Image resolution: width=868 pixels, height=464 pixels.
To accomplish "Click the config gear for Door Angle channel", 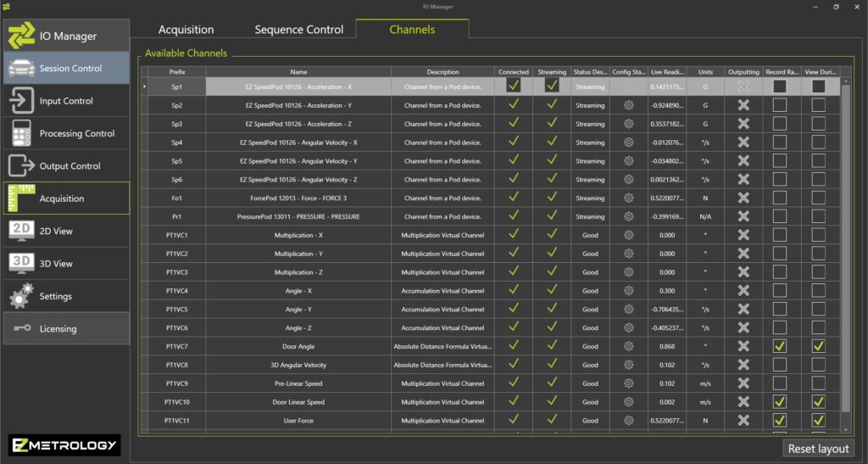I will coord(628,346).
